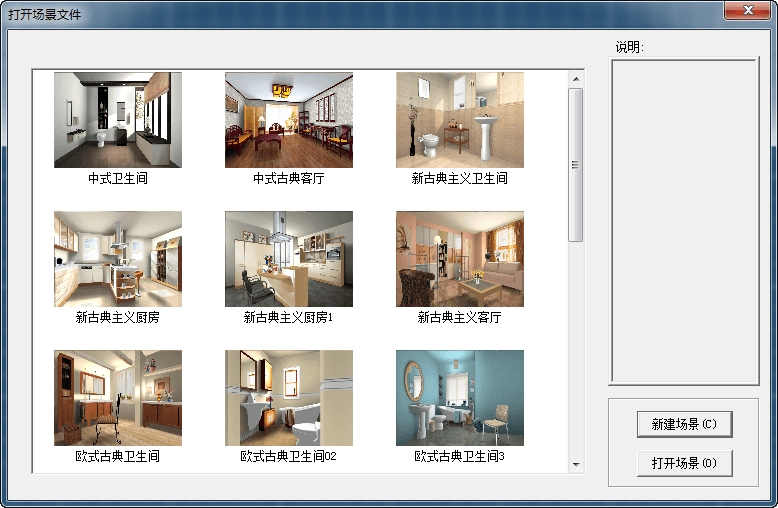Screen dimensions: 778x508
Task: Select the blue 欧式古典卫生间3 thumbnail
Action: click(x=460, y=397)
